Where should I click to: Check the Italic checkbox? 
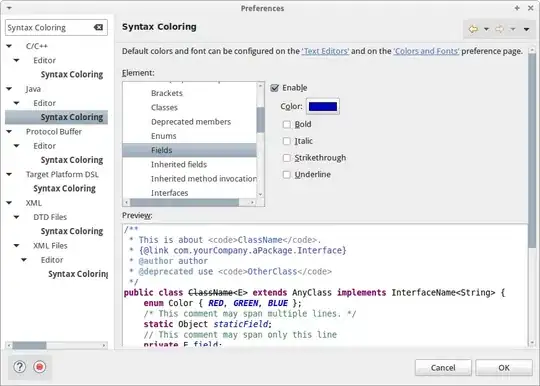click(287, 141)
